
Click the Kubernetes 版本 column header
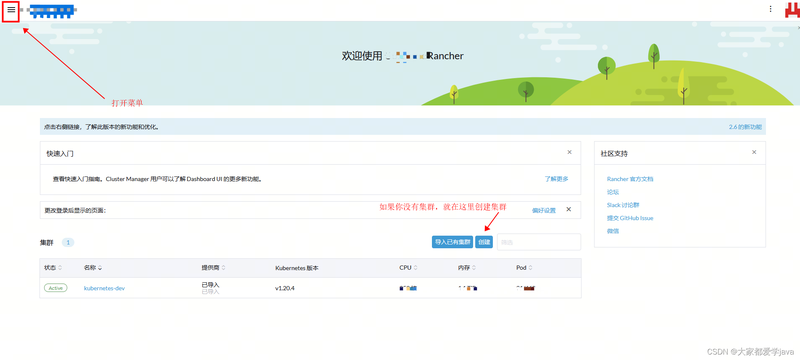[296, 268]
